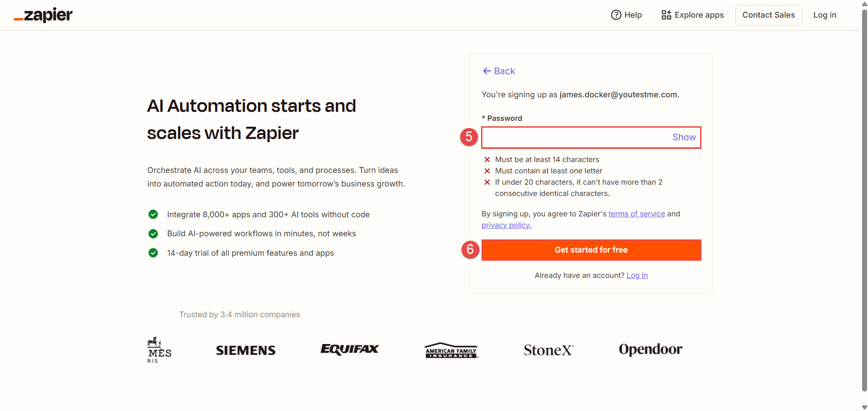Click the Back arrow icon
This screenshot has width=868, height=411.
tap(487, 71)
